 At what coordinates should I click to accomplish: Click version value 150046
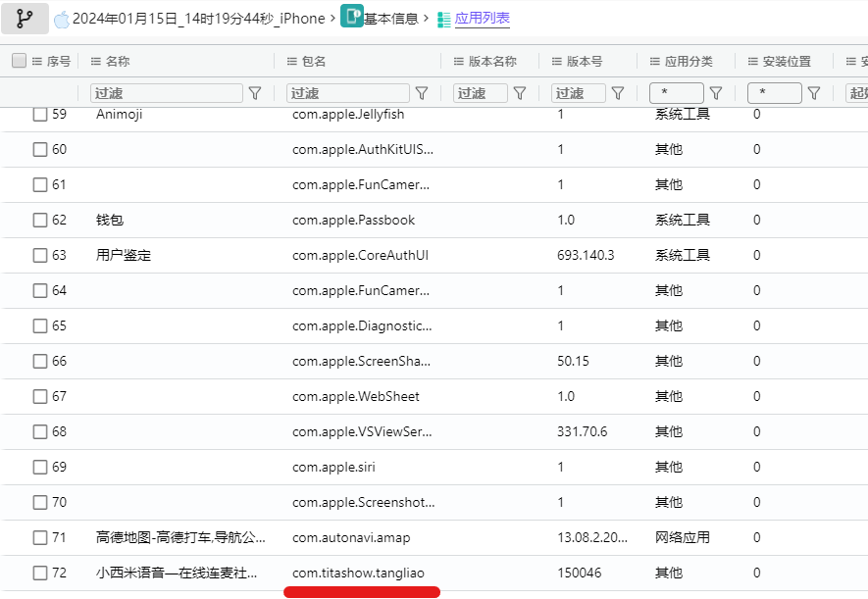[x=579, y=573]
